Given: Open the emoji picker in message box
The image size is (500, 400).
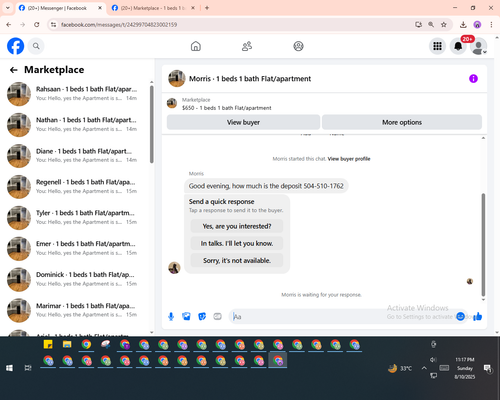Looking at the screenshot, I should tap(460, 316).
